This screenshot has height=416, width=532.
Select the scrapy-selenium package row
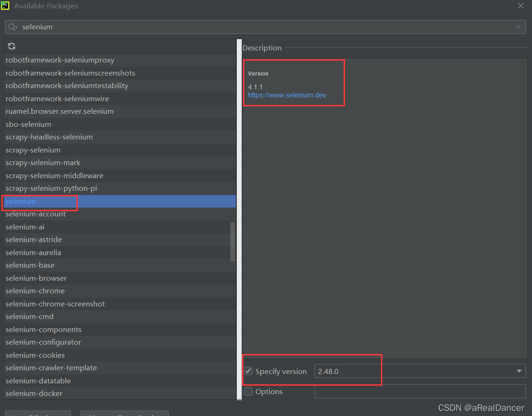pyautogui.click(x=120, y=150)
